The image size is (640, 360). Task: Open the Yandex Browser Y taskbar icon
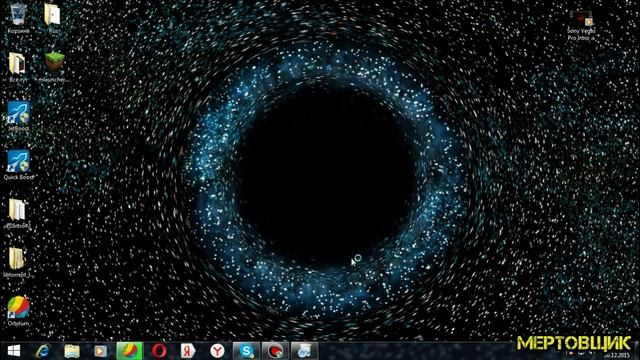(x=217, y=351)
